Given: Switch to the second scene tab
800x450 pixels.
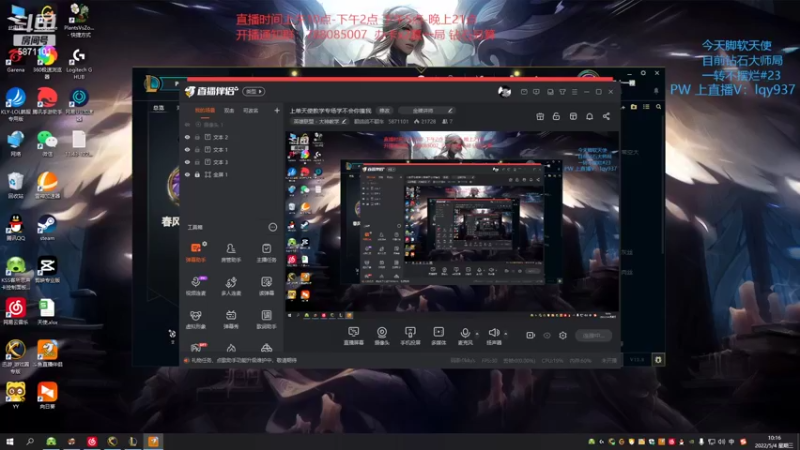Looking at the screenshot, I should 229,110.
